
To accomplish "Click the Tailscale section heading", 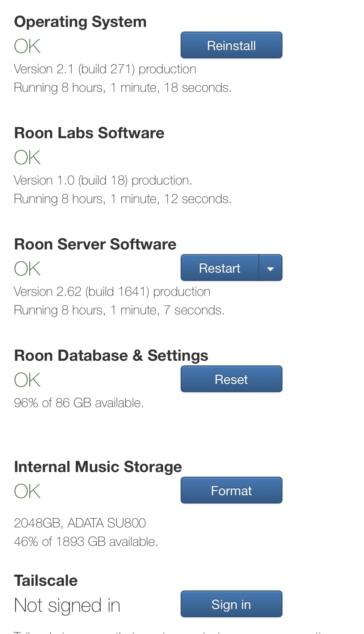I will 46,581.
